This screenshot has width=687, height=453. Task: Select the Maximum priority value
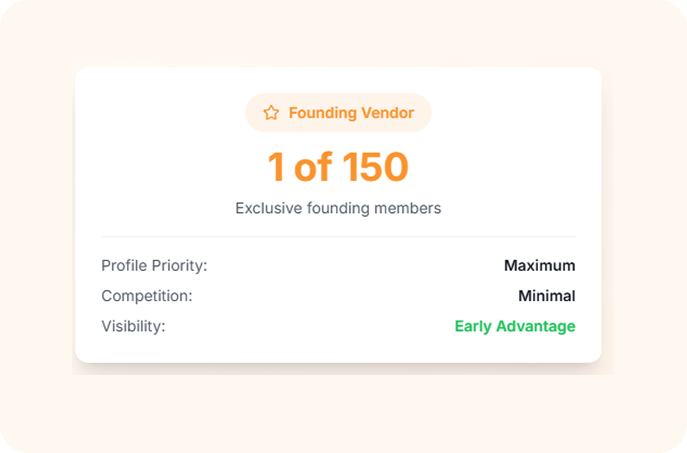[539, 266]
